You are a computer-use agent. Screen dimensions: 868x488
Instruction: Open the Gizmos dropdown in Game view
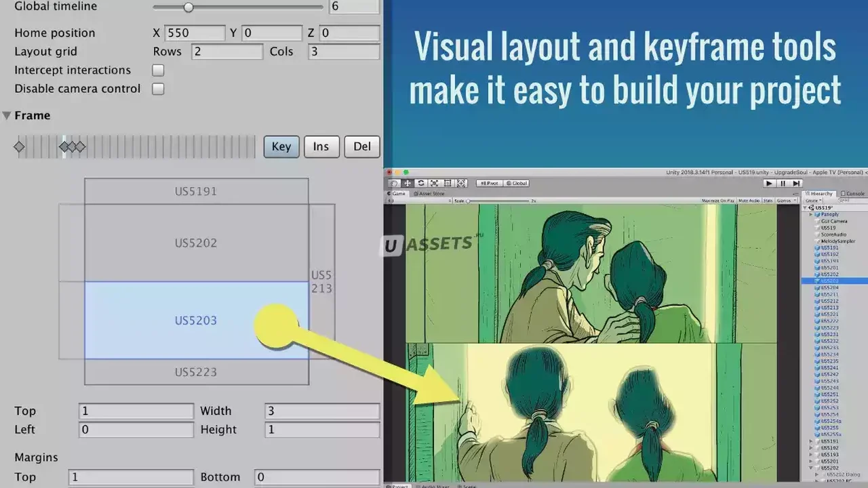(x=787, y=201)
